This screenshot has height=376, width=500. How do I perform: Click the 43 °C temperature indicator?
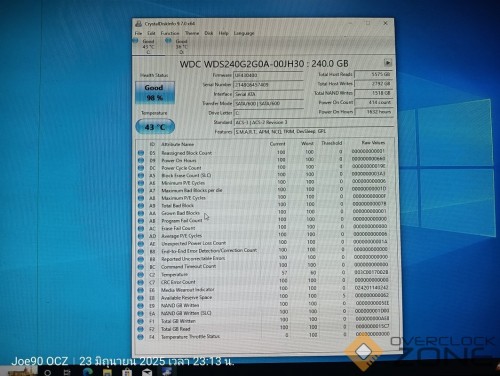click(155, 127)
